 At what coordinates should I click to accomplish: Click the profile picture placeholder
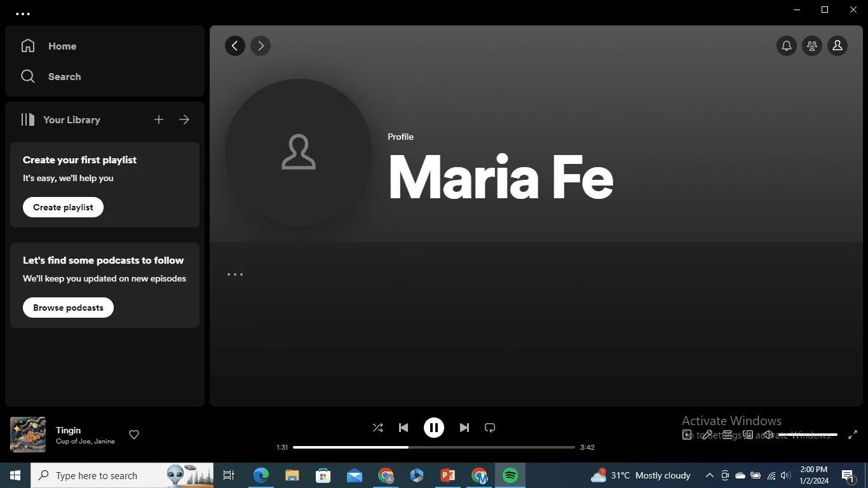tap(299, 152)
